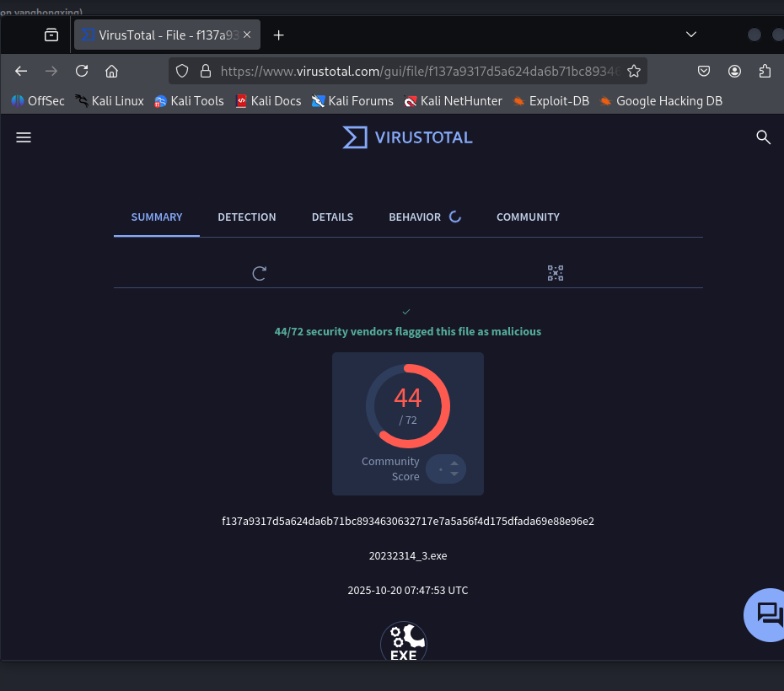The image size is (784, 691).
Task: Open the chat bubble widget
Action: 765,614
